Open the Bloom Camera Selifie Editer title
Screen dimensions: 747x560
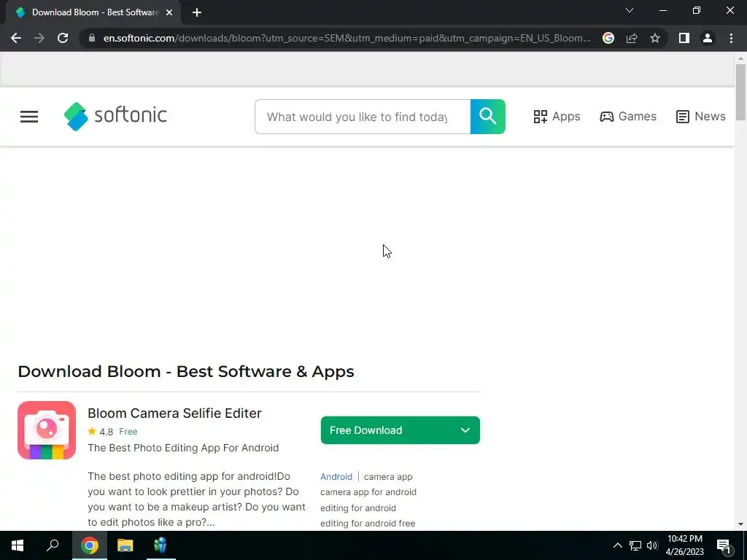pos(174,413)
